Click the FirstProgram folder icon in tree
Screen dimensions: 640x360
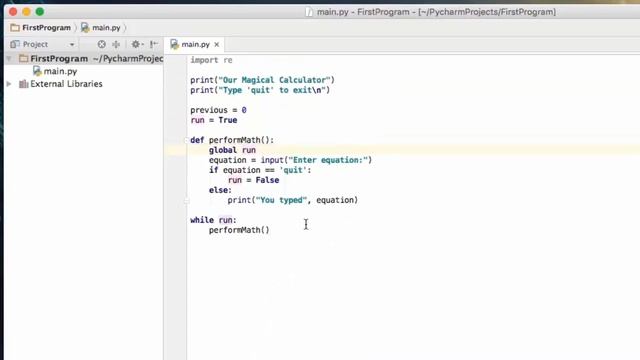[24, 58]
